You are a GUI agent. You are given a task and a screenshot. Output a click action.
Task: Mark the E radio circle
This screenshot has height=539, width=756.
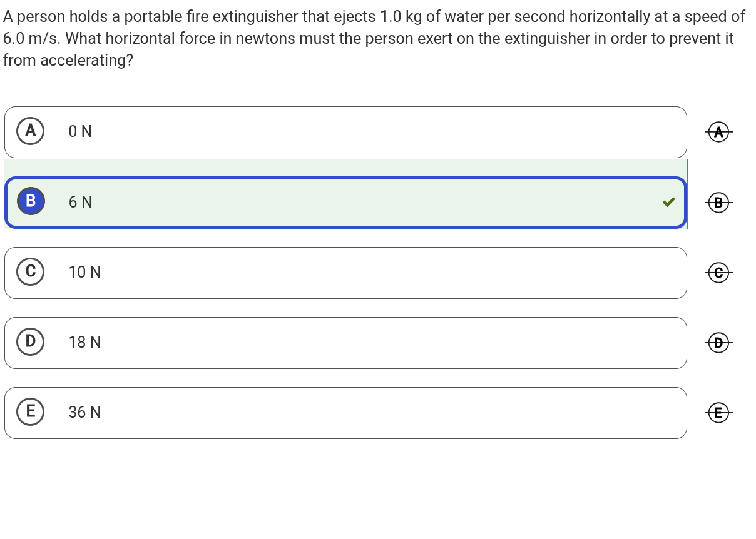tap(31, 411)
